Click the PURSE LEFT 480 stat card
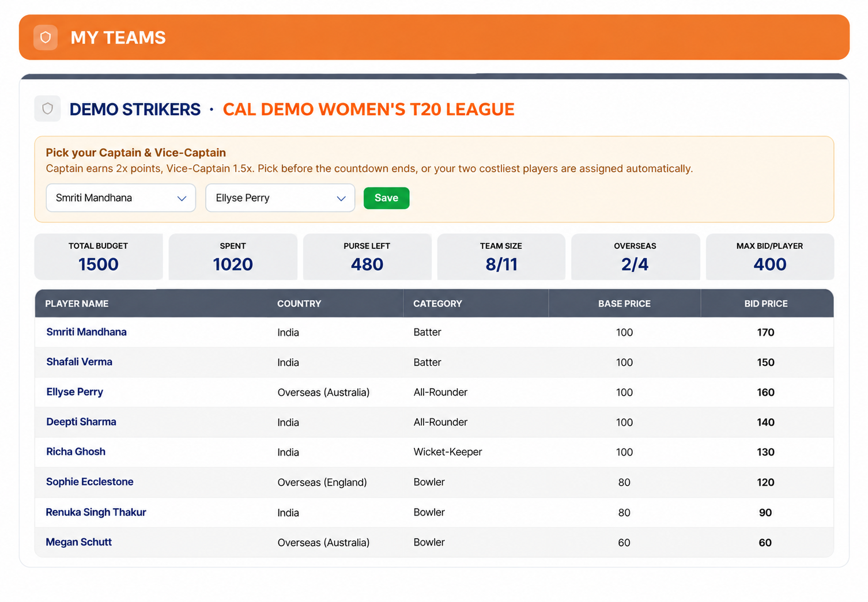This screenshot has height=602, width=868. tap(367, 257)
